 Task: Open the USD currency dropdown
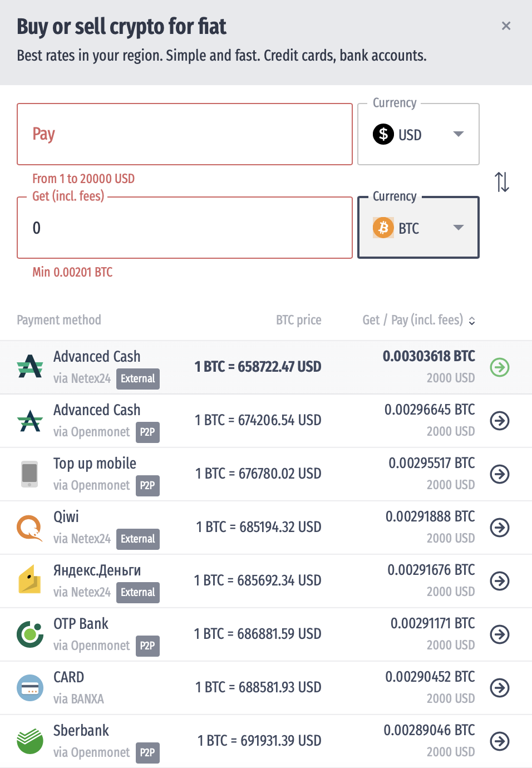pyautogui.click(x=418, y=135)
